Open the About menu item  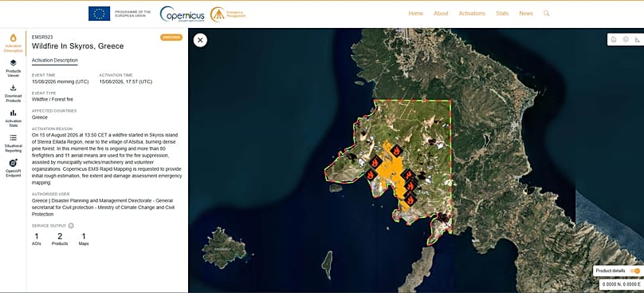point(441,14)
